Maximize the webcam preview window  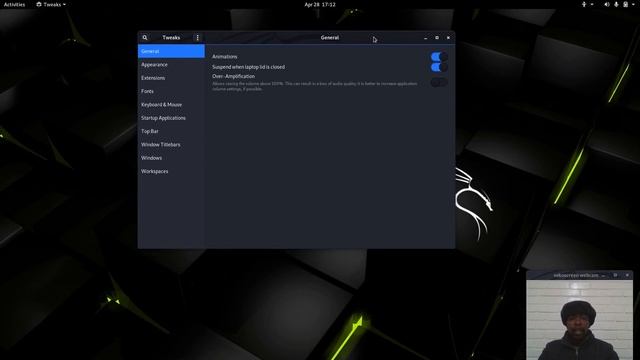(x=616, y=275)
